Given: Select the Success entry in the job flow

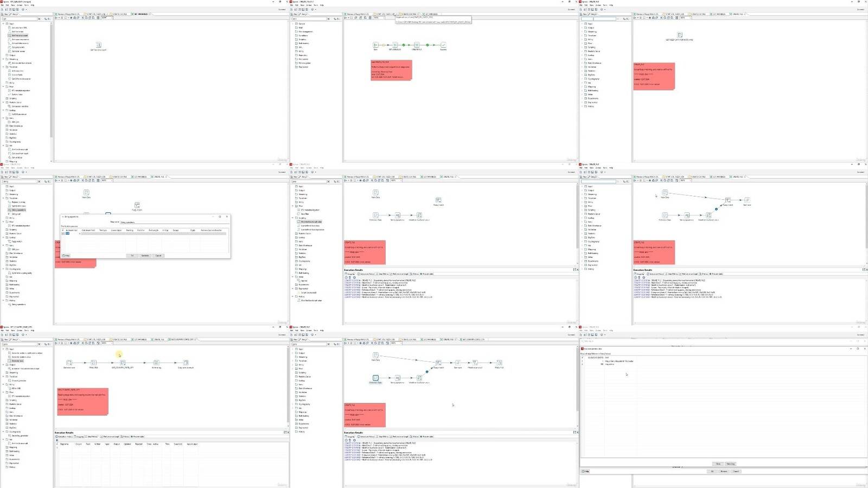Looking at the screenshot, I should pos(443,45).
